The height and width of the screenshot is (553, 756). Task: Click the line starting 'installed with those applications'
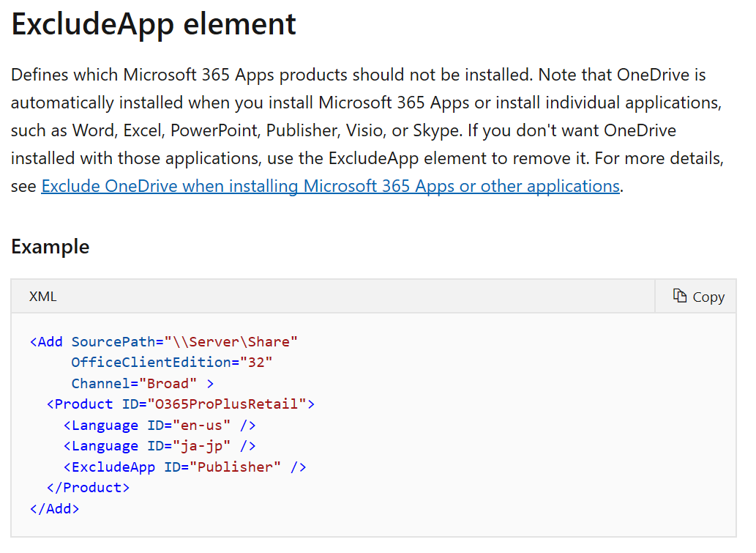tap(367, 158)
